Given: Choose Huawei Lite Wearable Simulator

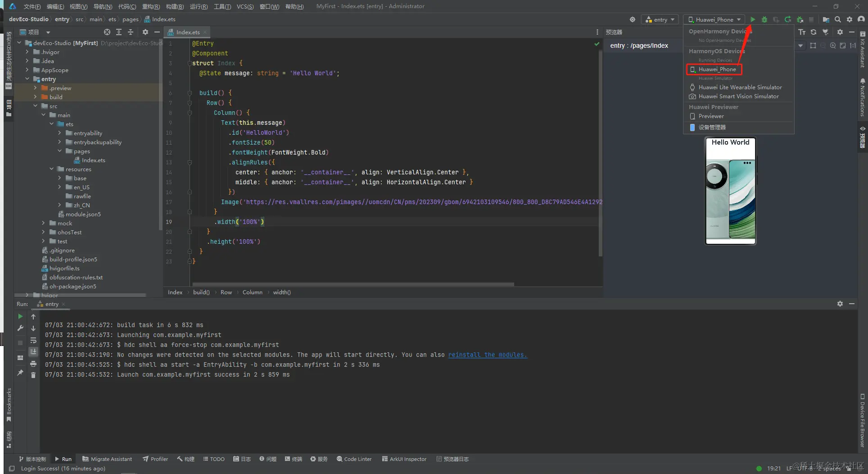Looking at the screenshot, I should pyautogui.click(x=738, y=87).
